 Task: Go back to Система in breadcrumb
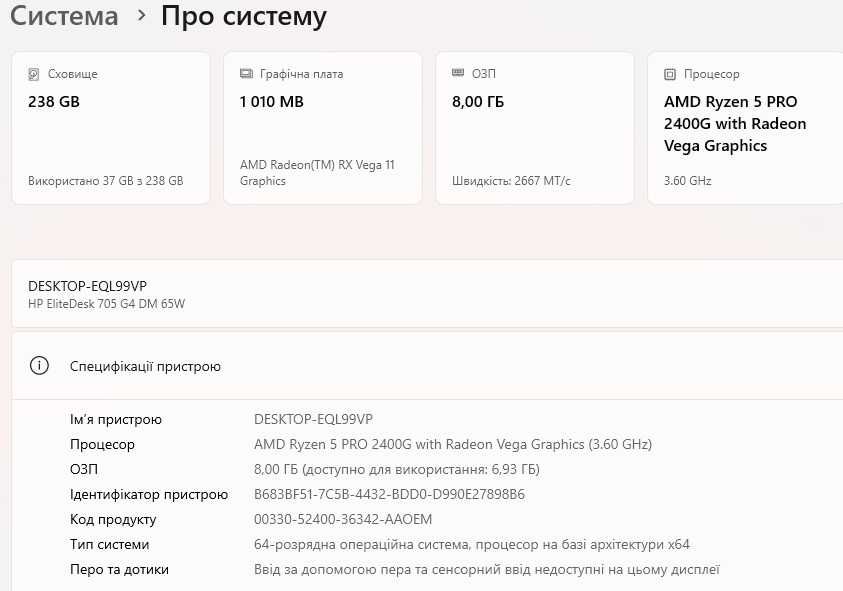[64, 16]
